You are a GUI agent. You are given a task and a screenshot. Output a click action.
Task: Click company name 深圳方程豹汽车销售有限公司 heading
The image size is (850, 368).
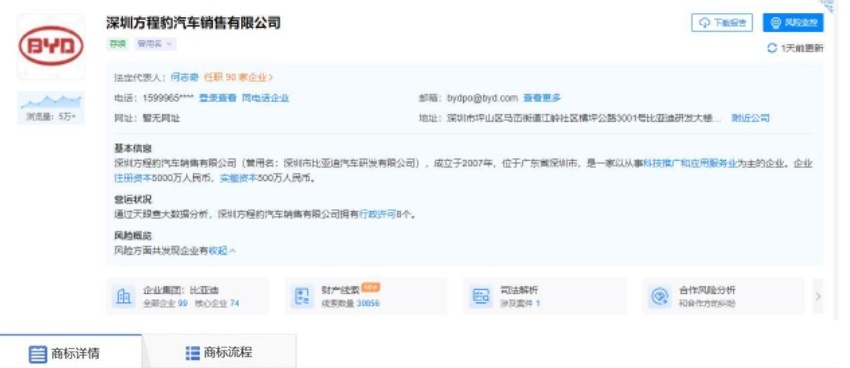(194, 23)
